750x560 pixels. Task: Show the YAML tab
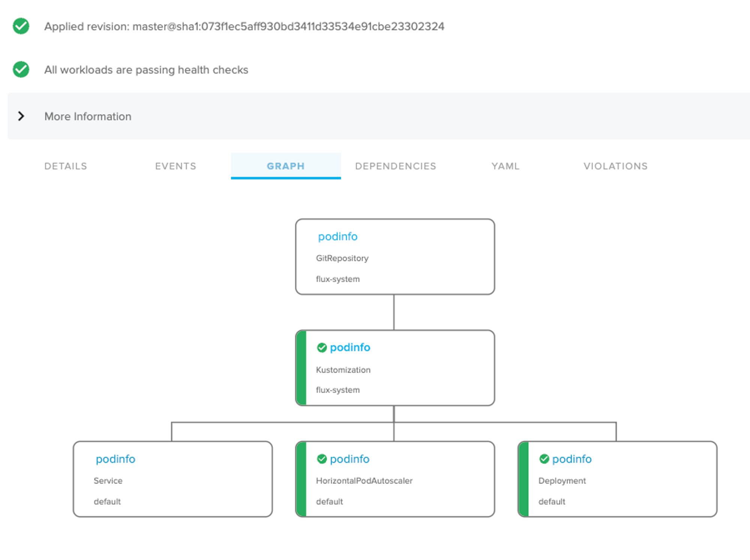pos(505,166)
